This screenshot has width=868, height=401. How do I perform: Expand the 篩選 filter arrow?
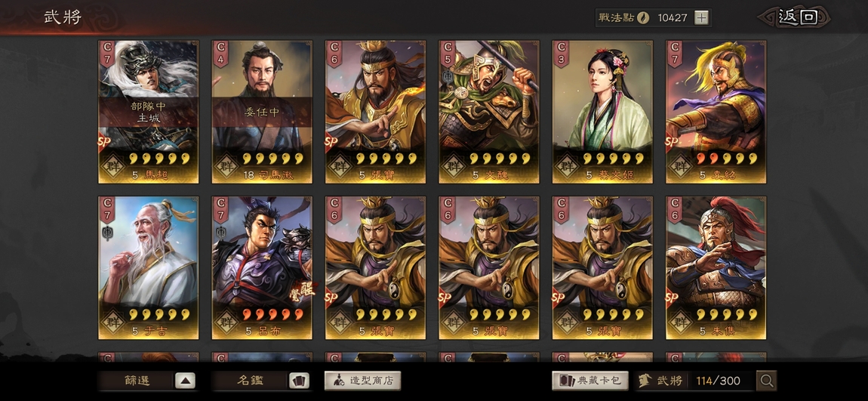[185, 381]
